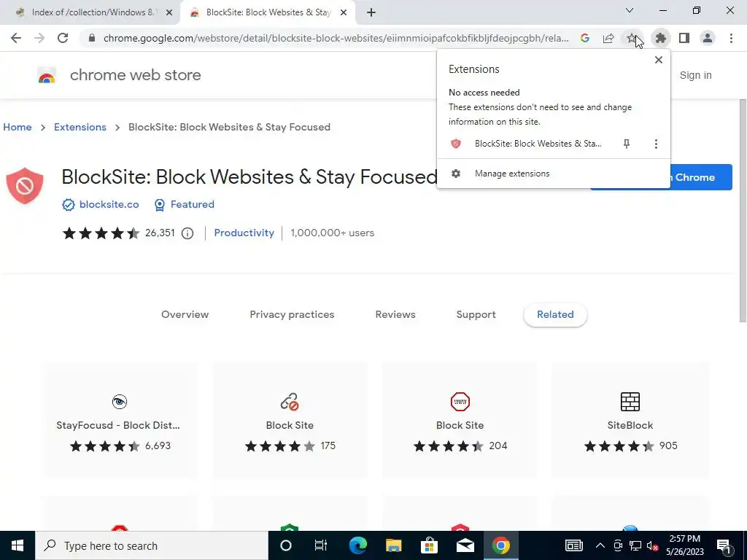
Task: Open the notification center
Action: coord(724,545)
